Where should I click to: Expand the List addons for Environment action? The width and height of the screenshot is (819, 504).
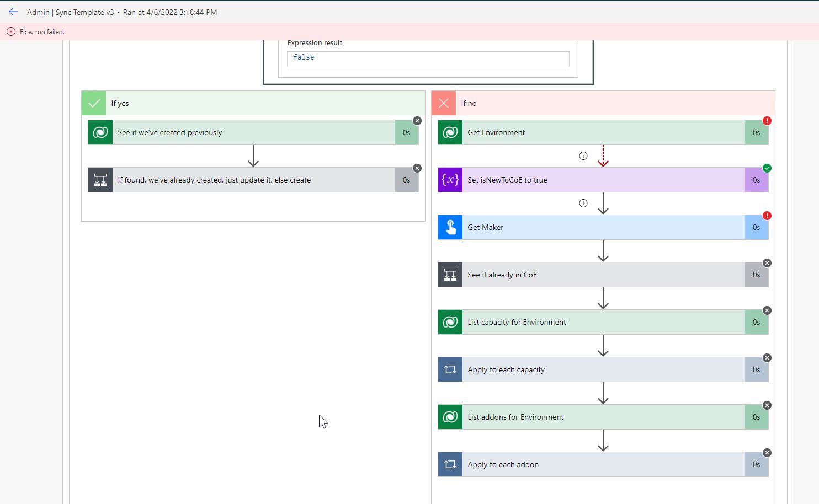coord(603,417)
